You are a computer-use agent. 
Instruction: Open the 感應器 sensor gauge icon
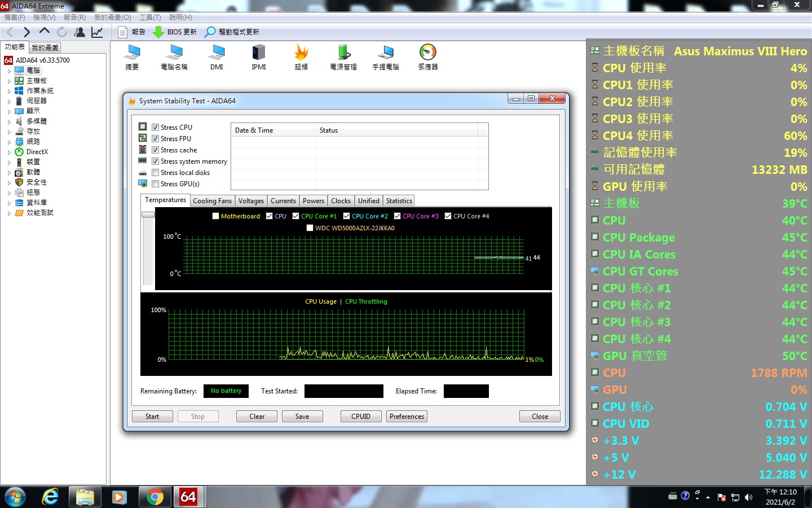click(x=428, y=57)
